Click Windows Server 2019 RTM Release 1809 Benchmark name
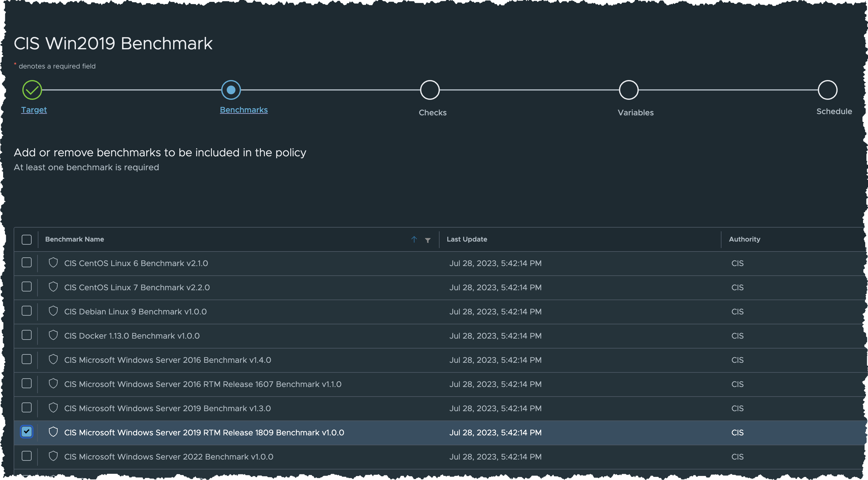 [x=204, y=433]
